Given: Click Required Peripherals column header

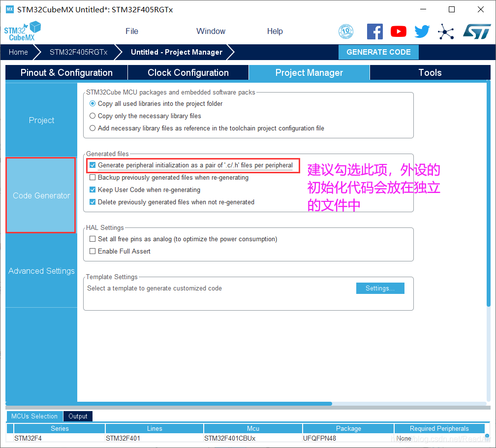Looking at the screenshot, I should 439,428.
